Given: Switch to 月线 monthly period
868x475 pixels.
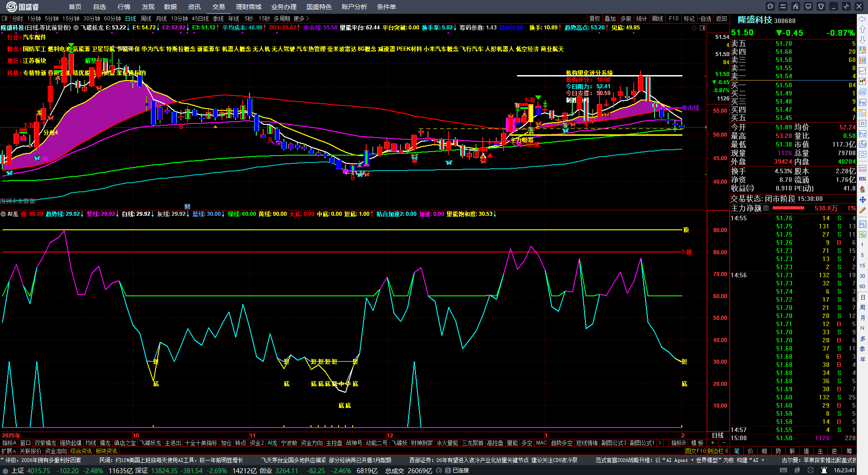Looking at the screenshot, I should point(161,19).
